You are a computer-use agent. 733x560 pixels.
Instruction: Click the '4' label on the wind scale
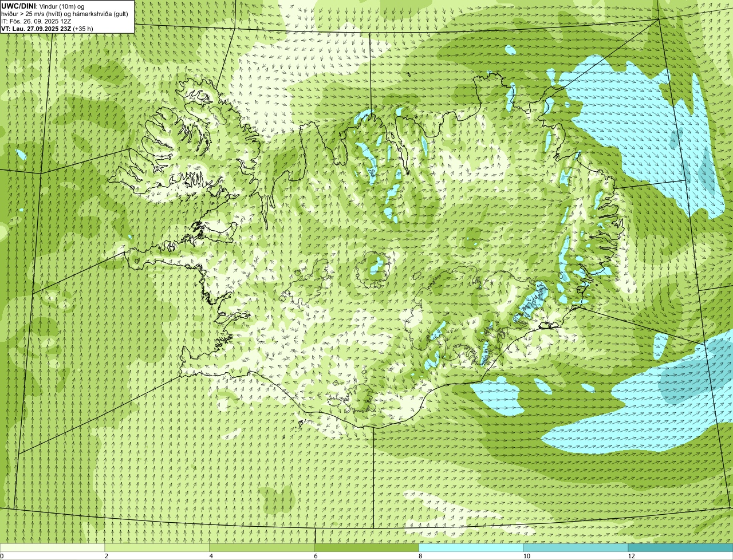point(211,556)
